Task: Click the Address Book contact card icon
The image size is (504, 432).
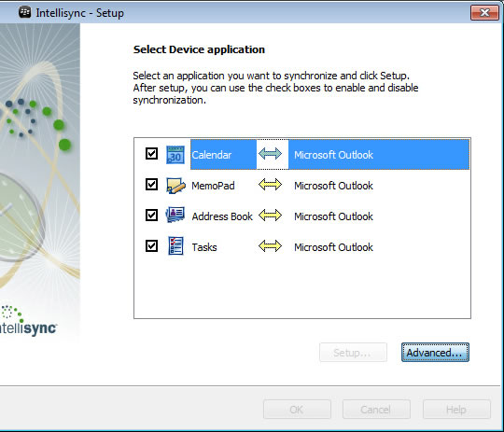Action: coord(175,216)
